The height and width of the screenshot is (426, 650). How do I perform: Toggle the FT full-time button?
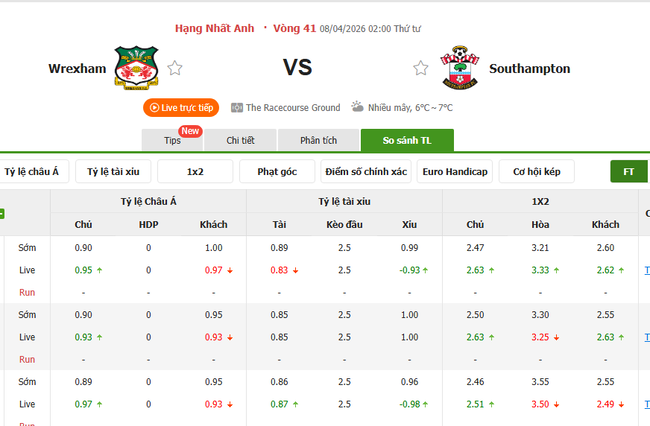pos(629,172)
